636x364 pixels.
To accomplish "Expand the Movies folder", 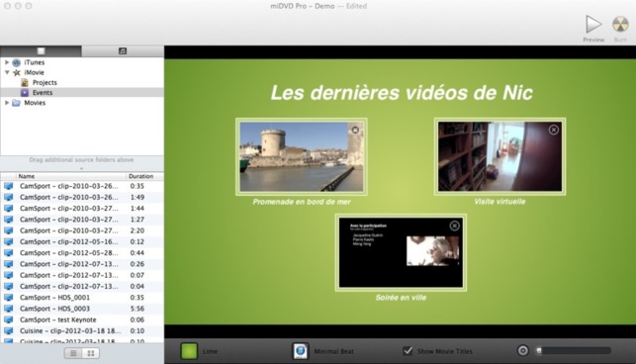I will [x=7, y=103].
